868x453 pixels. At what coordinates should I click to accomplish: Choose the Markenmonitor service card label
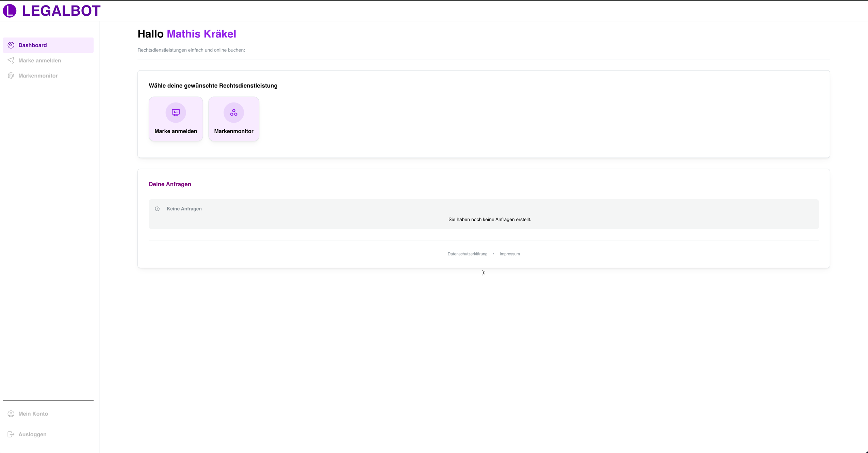click(234, 131)
